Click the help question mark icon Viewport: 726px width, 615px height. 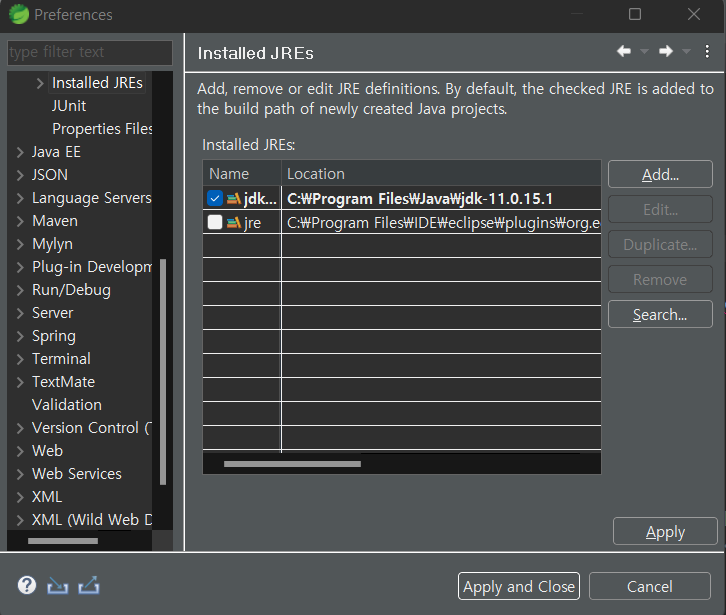point(27,585)
